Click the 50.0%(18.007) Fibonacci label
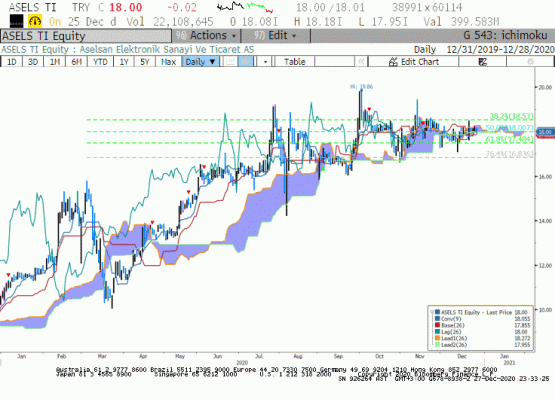 [x=509, y=128]
